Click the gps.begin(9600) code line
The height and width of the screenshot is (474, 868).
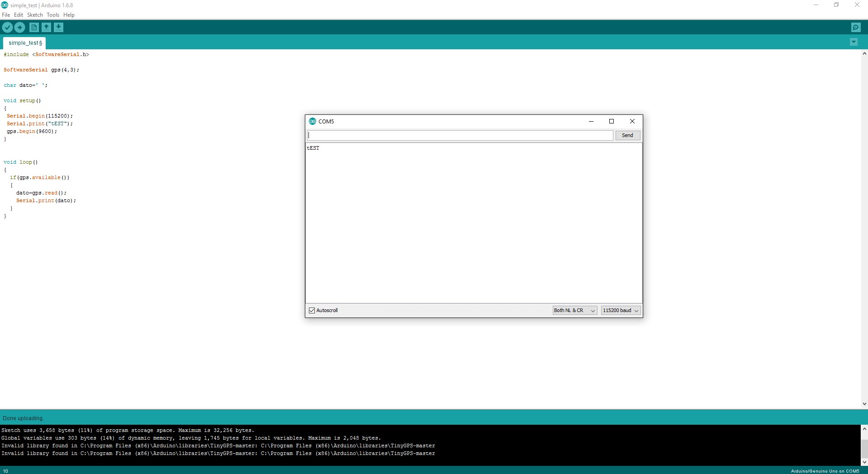[x=32, y=131]
